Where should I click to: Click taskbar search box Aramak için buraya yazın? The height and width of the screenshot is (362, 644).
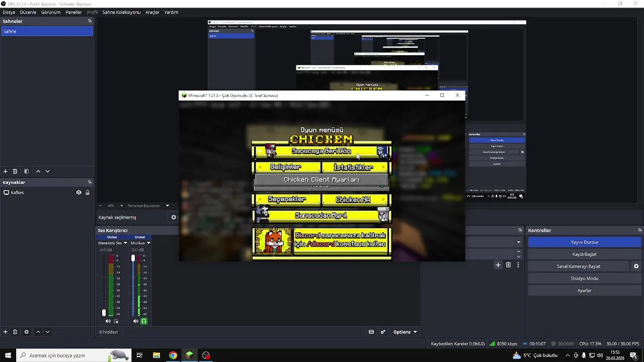click(x=74, y=355)
